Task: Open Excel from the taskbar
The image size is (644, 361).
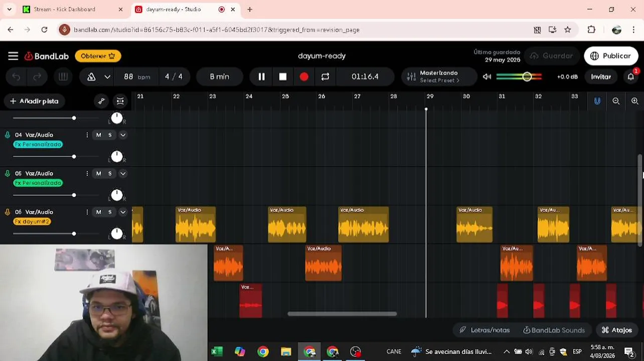Action: pos(216,351)
